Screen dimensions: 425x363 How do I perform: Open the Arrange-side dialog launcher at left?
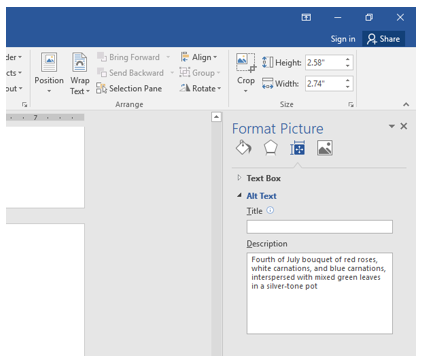coord(24,104)
